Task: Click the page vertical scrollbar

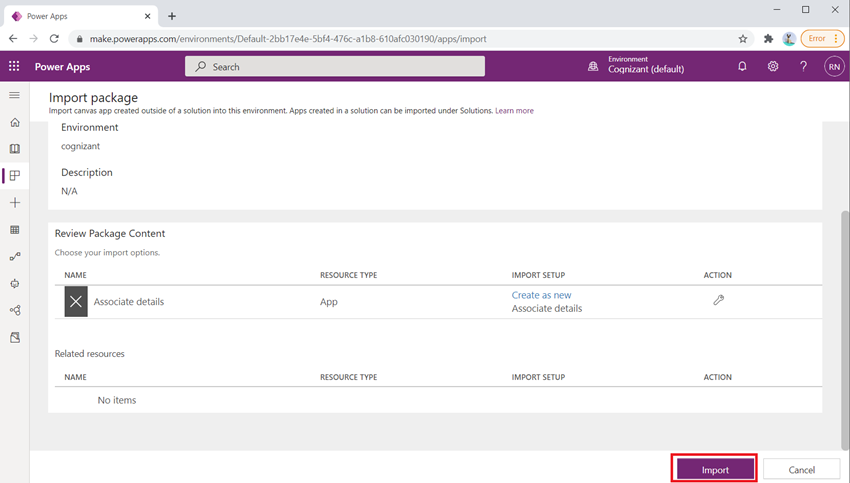Action: tap(845, 331)
